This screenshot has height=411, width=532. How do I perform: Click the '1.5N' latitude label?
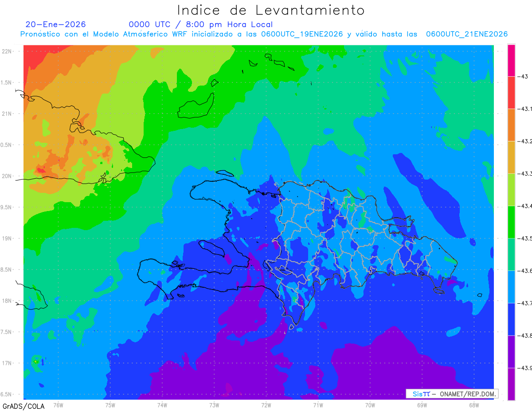pyautogui.click(x=6, y=82)
